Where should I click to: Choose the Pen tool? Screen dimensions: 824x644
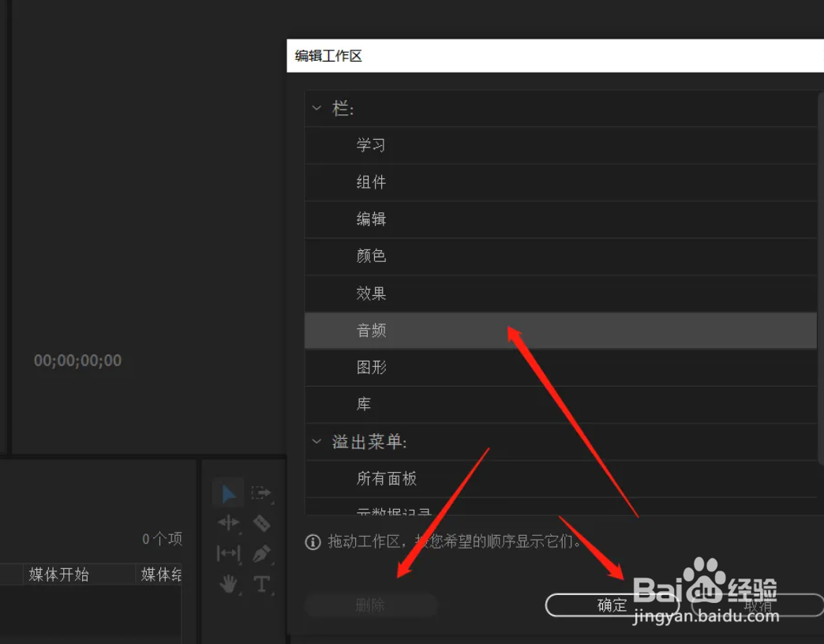(261, 554)
